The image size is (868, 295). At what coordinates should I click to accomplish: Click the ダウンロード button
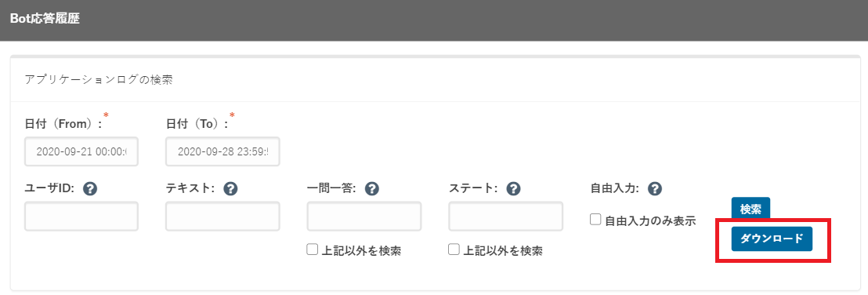tap(772, 239)
